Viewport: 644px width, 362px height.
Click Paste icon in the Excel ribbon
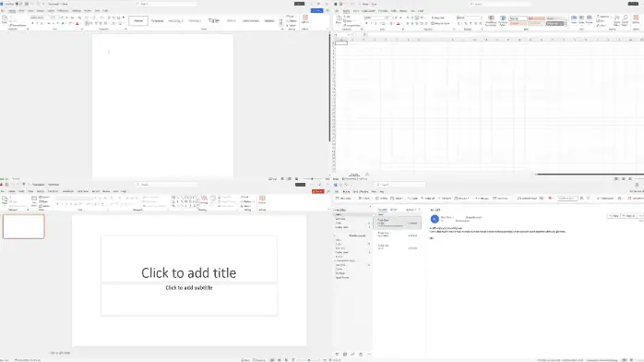coord(339,18)
